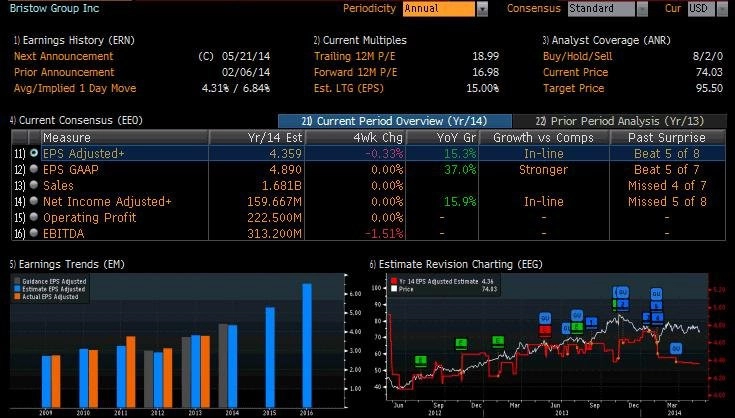This screenshot has width=735, height=418.
Task: Open the Periodicity Annual dropdown
Action: pyautogui.click(x=482, y=8)
